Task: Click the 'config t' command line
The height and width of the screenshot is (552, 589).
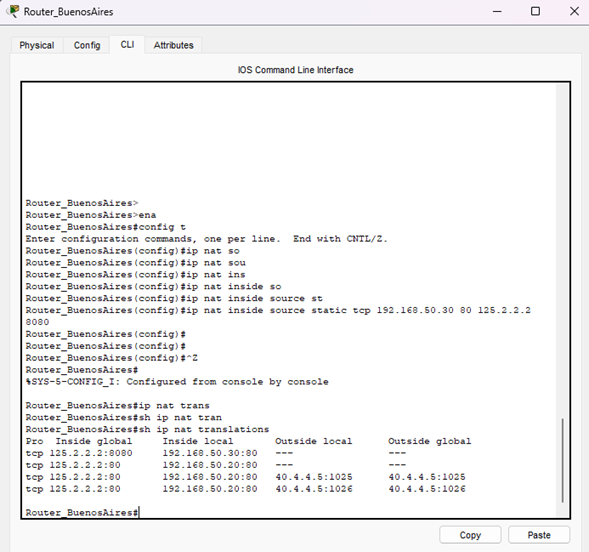Action: pos(106,227)
